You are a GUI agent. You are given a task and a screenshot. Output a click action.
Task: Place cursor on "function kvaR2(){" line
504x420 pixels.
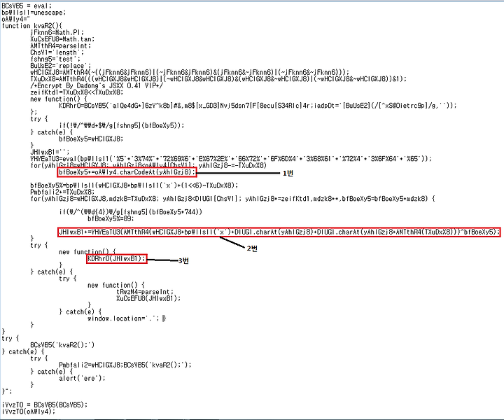click(31, 26)
